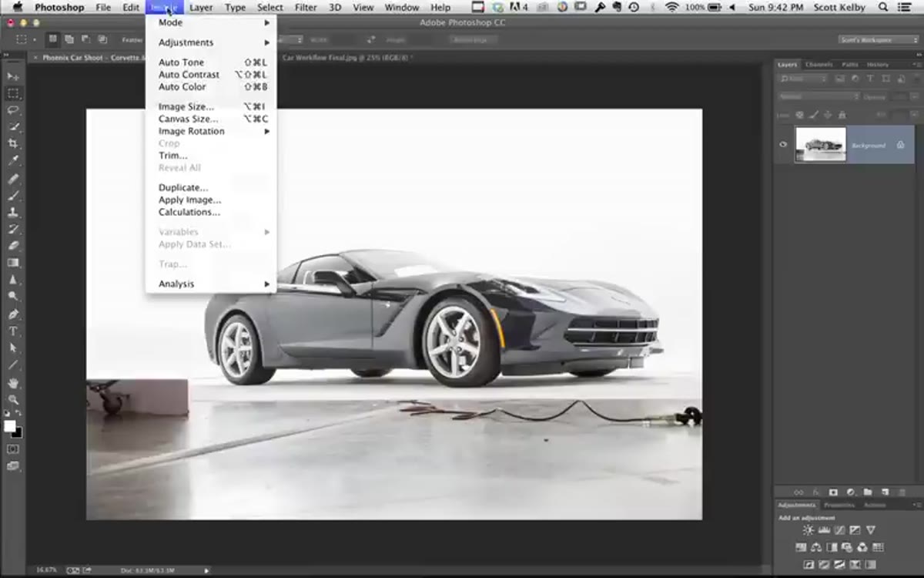Switch to the Properties tab

point(839,506)
